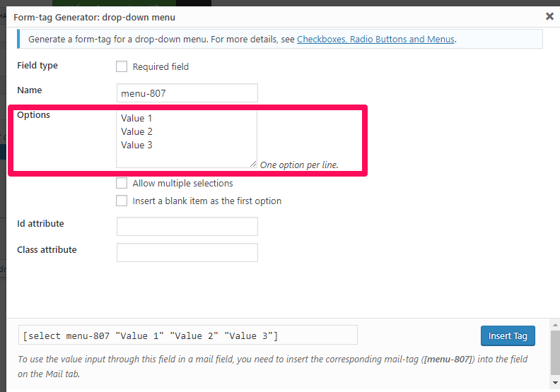The image size is (560, 392).
Task: Enable Allow multiple selections checkbox
Action: (122, 183)
